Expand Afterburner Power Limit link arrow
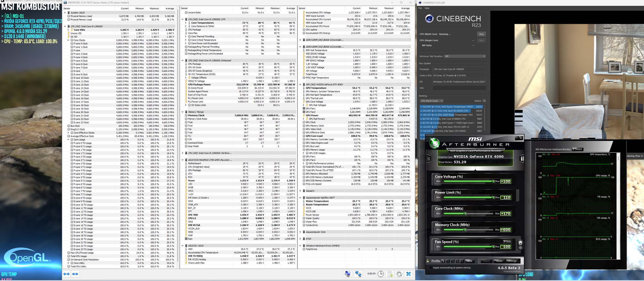This screenshot has height=281, width=644. [517, 196]
